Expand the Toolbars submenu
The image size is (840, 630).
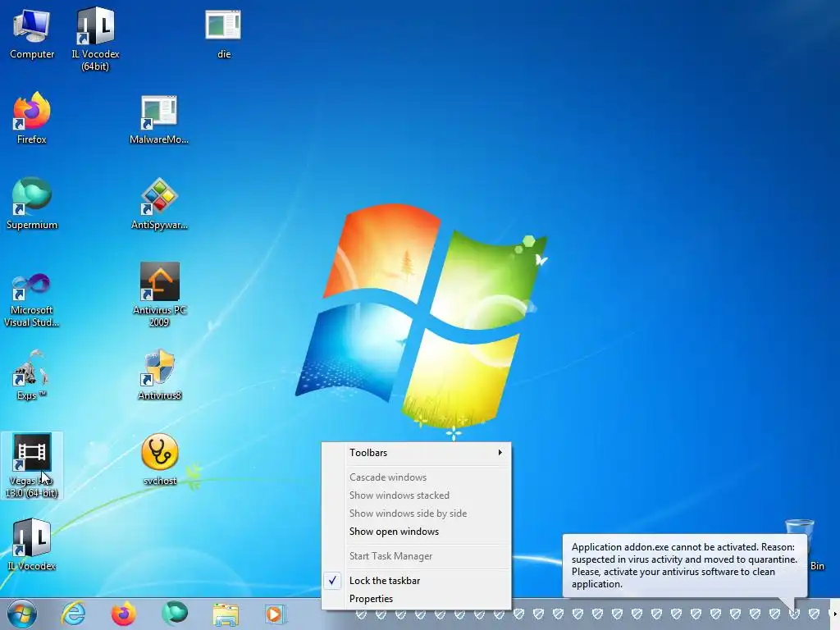pyautogui.click(x=416, y=453)
